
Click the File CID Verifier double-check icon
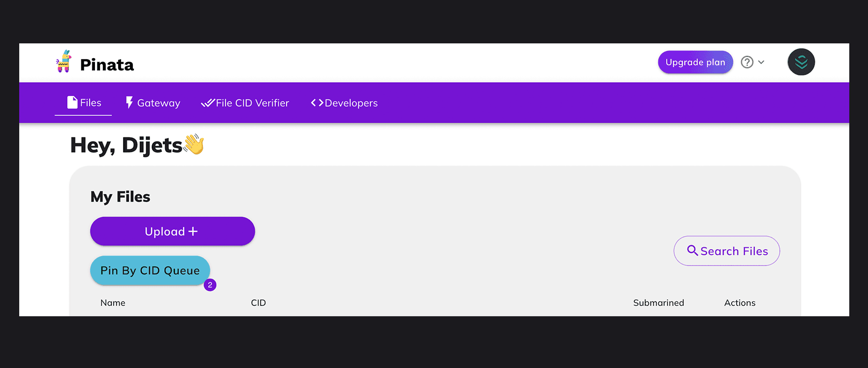[x=208, y=102]
